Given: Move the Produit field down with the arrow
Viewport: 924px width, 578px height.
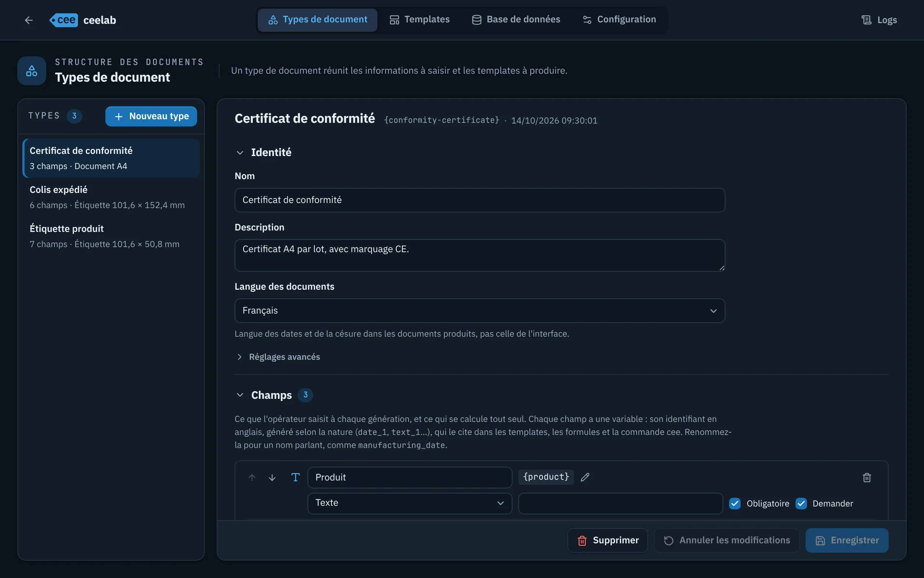Looking at the screenshot, I should click(272, 477).
